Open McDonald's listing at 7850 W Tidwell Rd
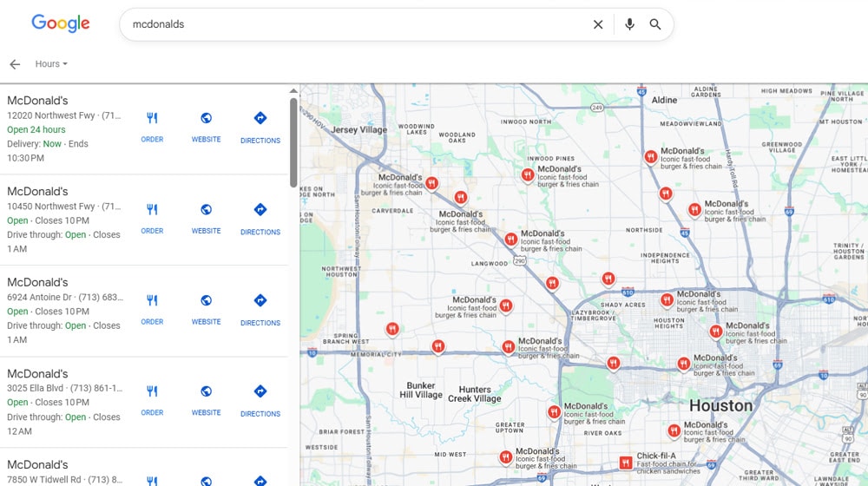Image resolution: width=868 pixels, height=486 pixels. coord(37,464)
